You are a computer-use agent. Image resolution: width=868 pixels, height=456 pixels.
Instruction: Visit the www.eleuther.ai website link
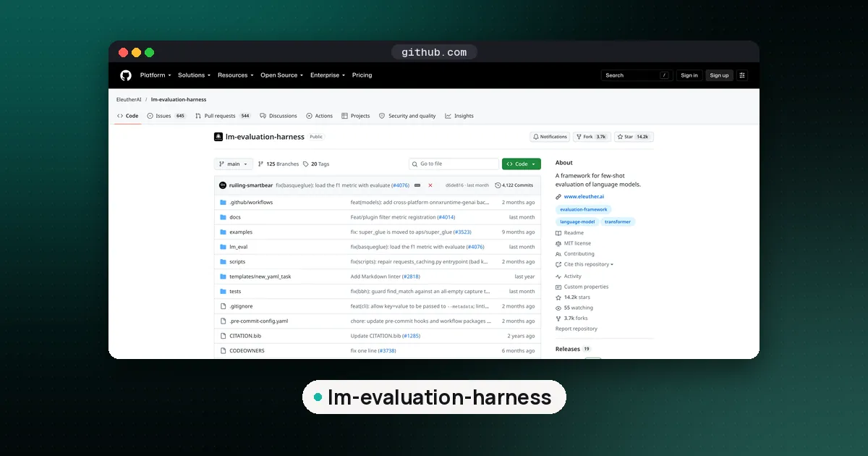585,197
